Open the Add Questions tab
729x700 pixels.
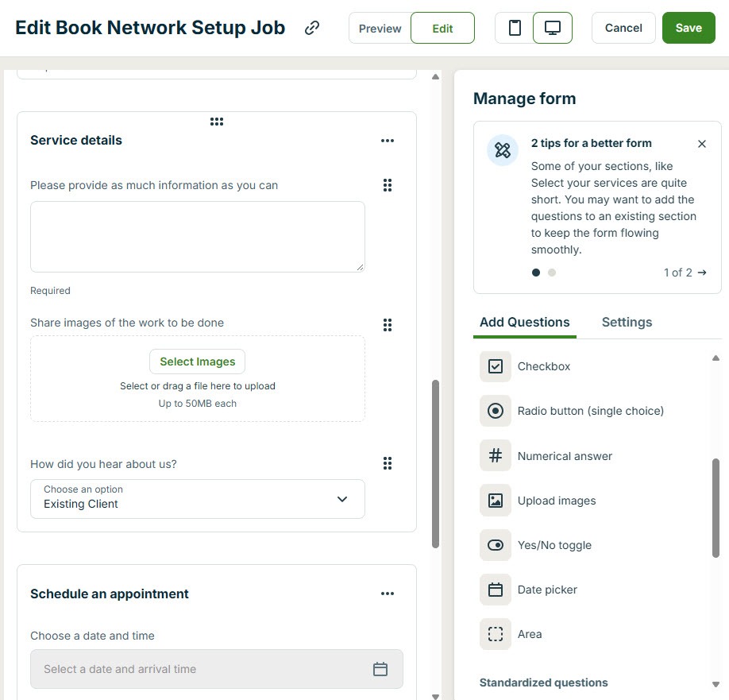[x=524, y=323]
